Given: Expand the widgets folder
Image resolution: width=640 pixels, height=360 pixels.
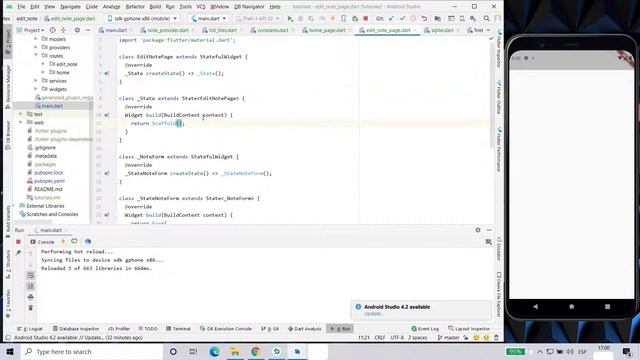Looking at the screenshot, I should 36,89.
